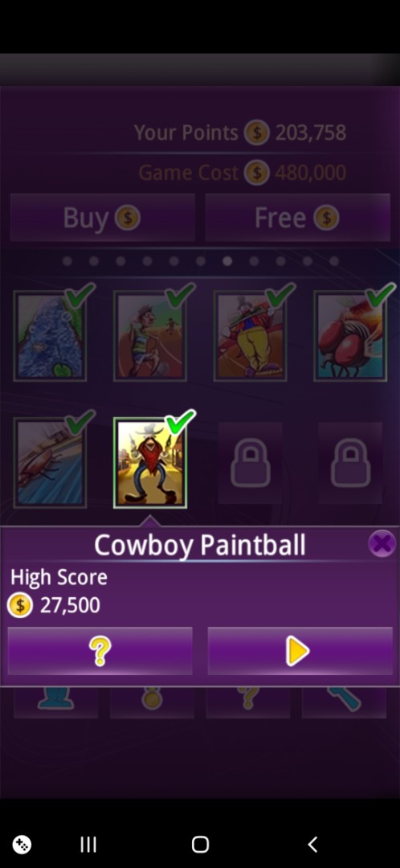Close the Cowboy Paintball info panel
The width and height of the screenshot is (400, 868).
point(382,543)
